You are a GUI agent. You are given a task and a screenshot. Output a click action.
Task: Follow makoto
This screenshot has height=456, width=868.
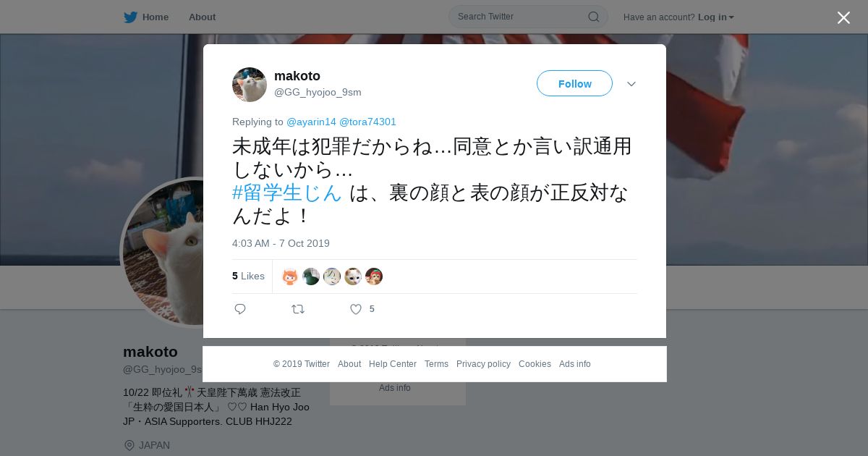pyautogui.click(x=574, y=83)
